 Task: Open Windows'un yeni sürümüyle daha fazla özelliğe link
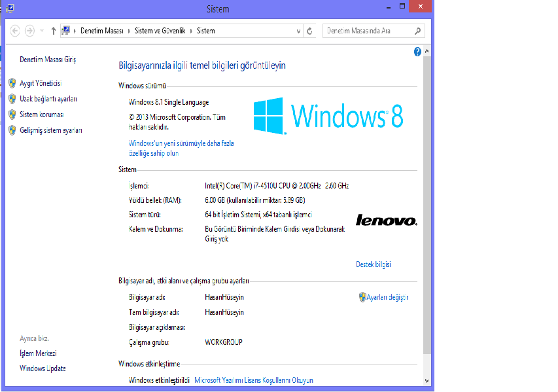(181, 148)
